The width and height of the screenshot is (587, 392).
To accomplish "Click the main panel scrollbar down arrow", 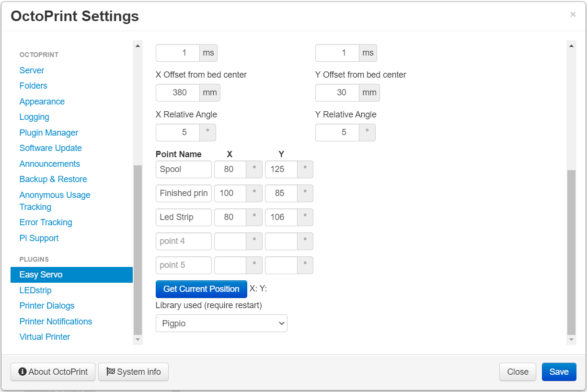I will [x=571, y=339].
